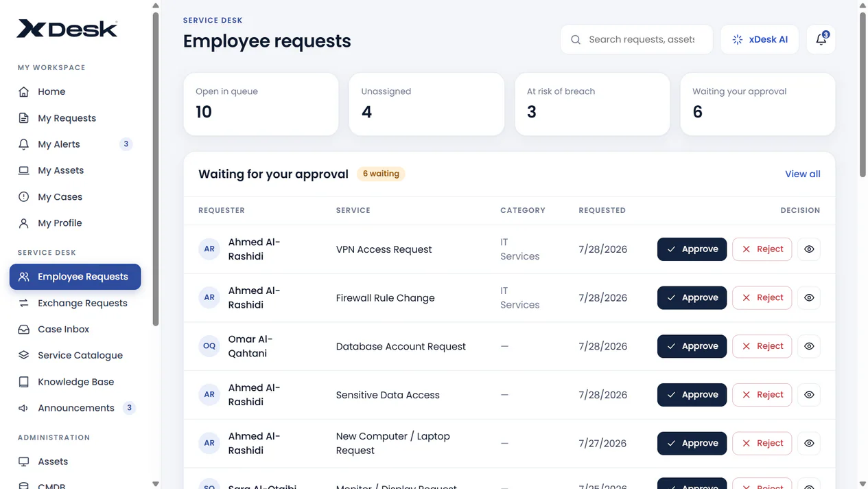This screenshot has height=489, width=868.
Task: View details of New Computer / Laptop Request
Action: pyautogui.click(x=809, y=443)
